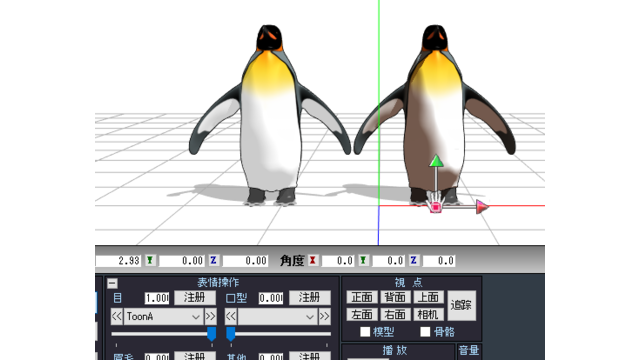
Task: Click the green up-arrow gizmo handle
Action: [436, 160]
